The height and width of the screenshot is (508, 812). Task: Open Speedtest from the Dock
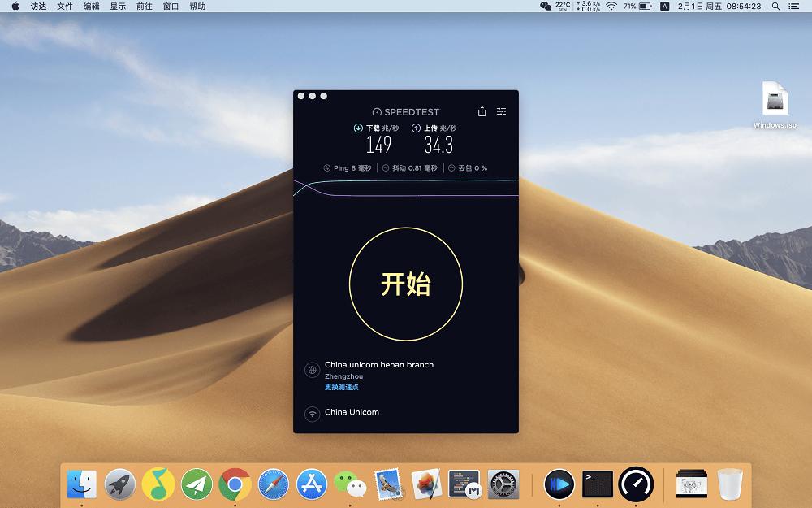[x=637, y=484]
